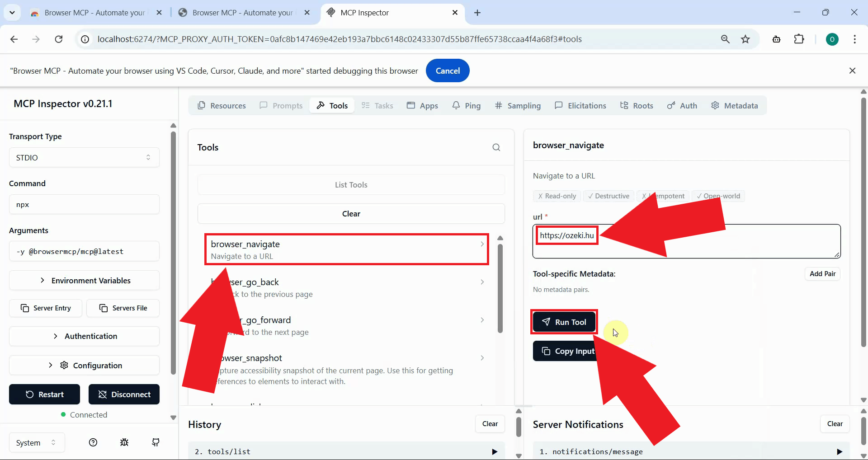Open the help question mark icon
The image size is (868, 460).
[x=93, y=442]
